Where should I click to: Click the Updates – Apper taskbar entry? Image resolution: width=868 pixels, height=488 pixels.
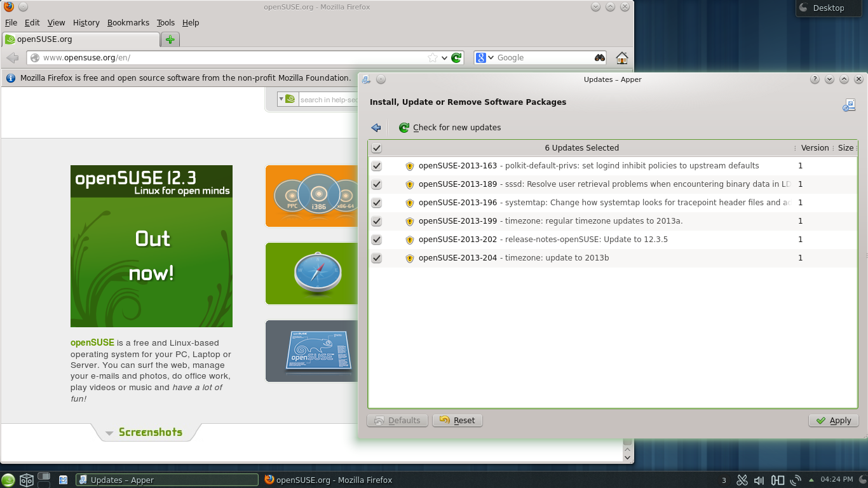(167, 480)
